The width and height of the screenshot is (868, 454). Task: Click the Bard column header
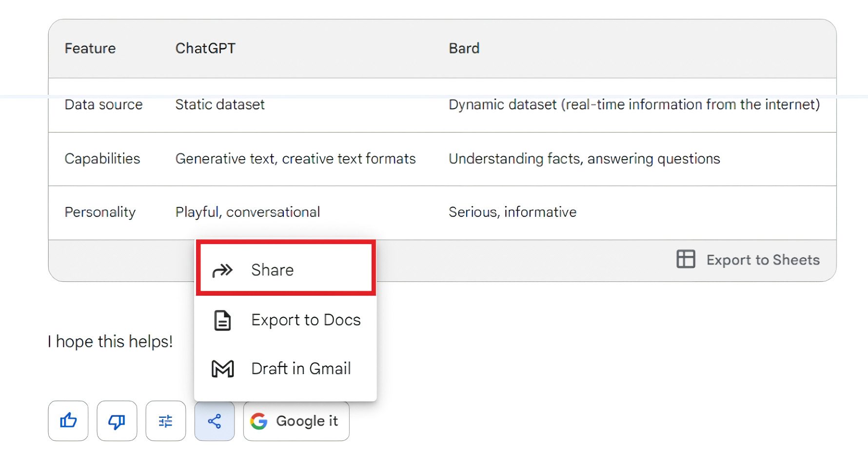[464, 48]
